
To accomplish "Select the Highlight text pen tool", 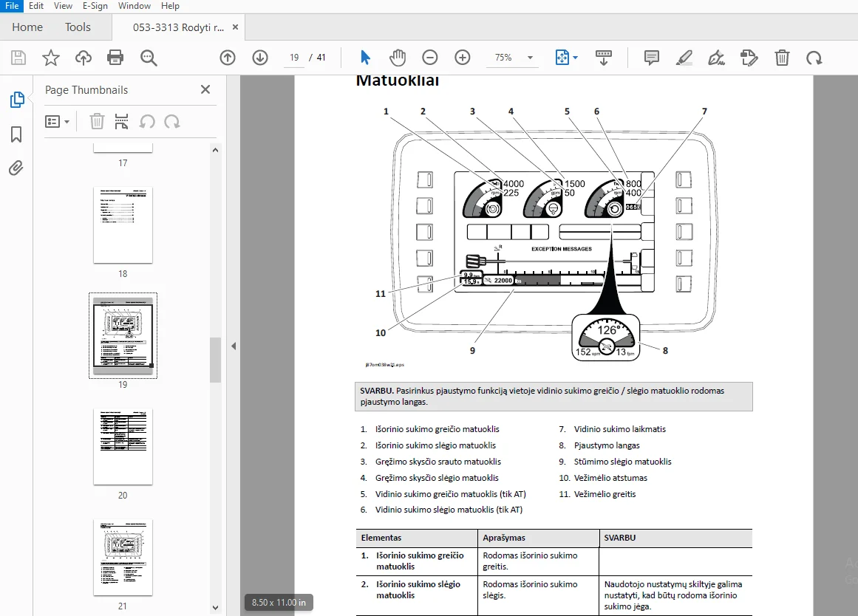I will tap(684, 58).
